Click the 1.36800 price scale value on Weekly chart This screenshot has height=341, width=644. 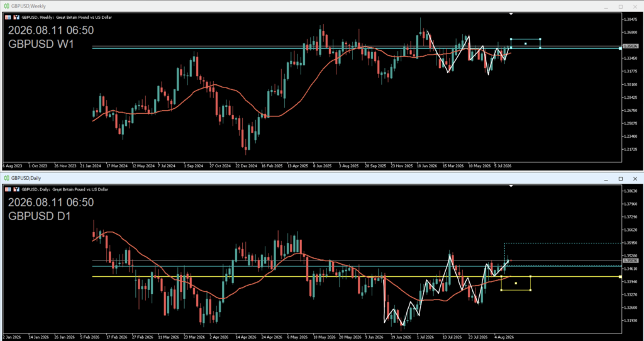click(x=631, y=33)
